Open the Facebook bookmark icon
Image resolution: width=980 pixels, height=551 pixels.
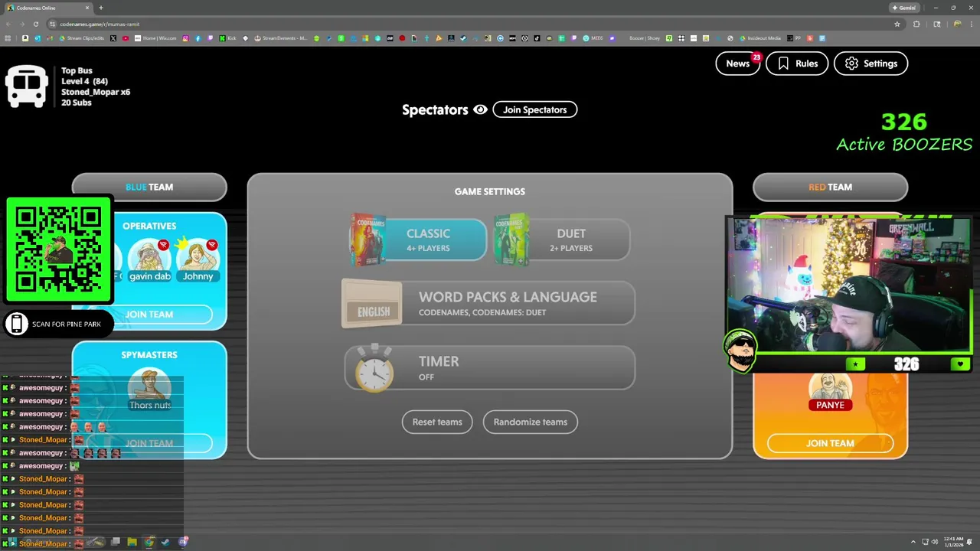[198, 38]
